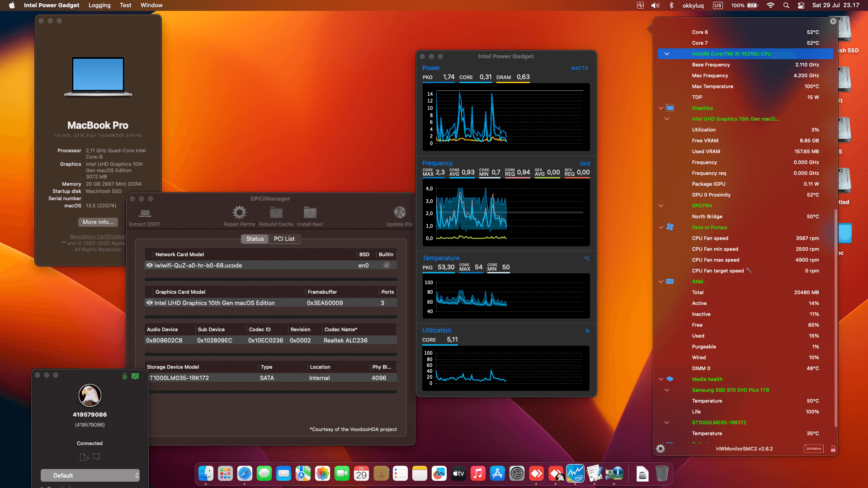Open Finder from the dock
868x488 pixels.
pos(206,474)
